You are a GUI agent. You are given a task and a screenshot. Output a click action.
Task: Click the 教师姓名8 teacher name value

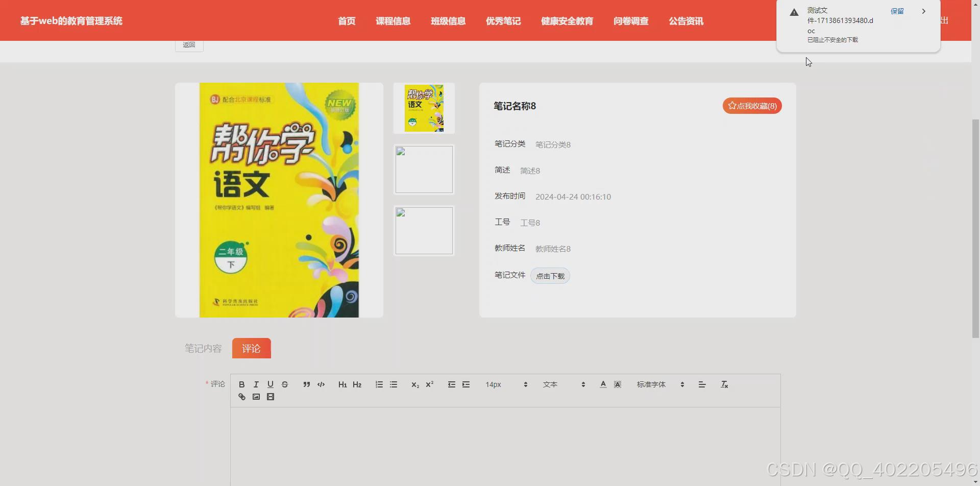pyautogui.click(x=553, y=249)
